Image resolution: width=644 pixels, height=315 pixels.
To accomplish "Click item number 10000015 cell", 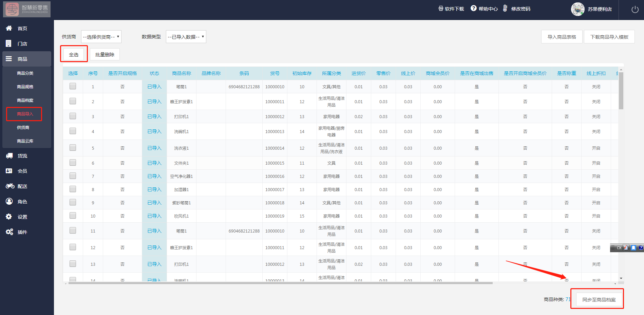I will pyautogui.click(x=275, y=163).
